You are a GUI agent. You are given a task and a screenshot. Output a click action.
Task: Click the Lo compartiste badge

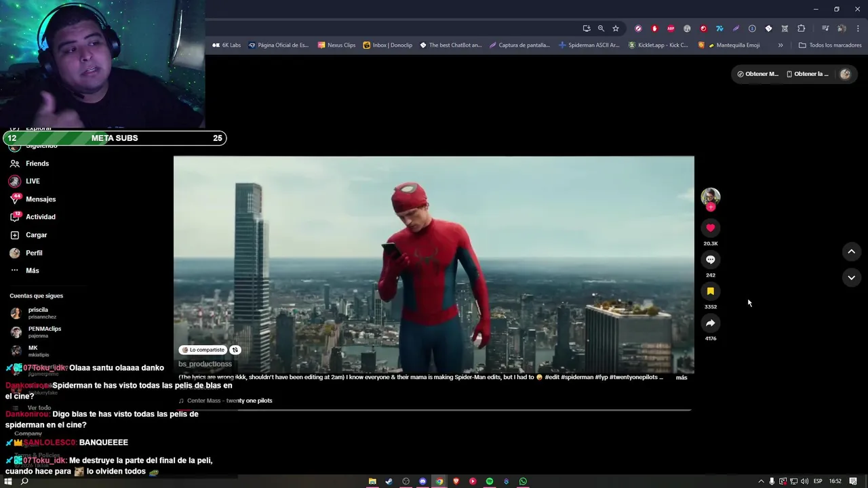pos(203,350)
